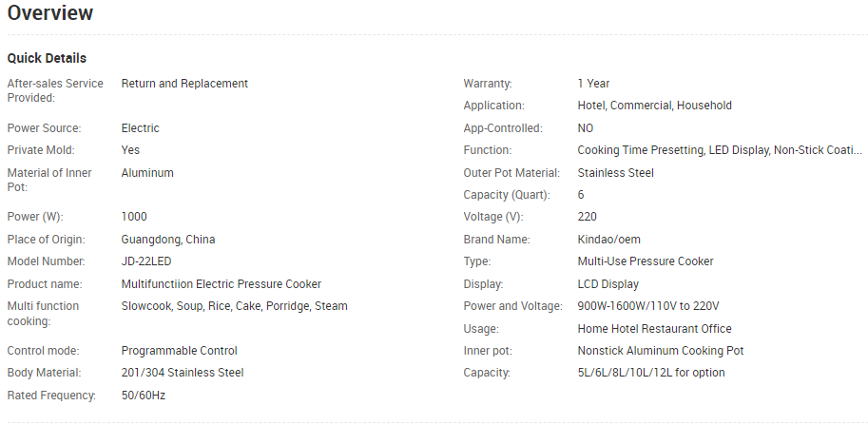This screenshot has width=868, height=425.
Task: Click the 'Nonstick Aluminum Cooking Pot' value
Action: point(661,351)
